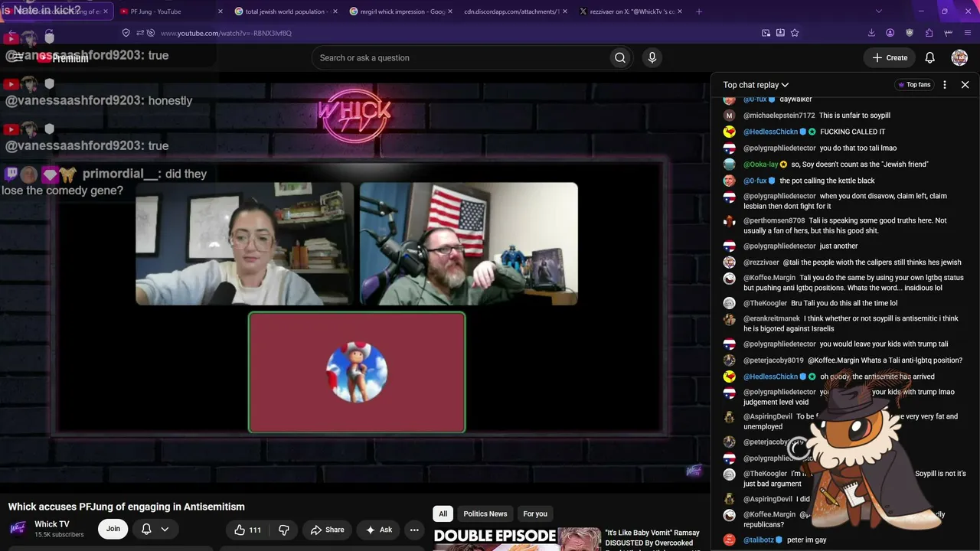Like the video with 111 likes
This screenshot has height=551, width=980.
coord(247,530)
